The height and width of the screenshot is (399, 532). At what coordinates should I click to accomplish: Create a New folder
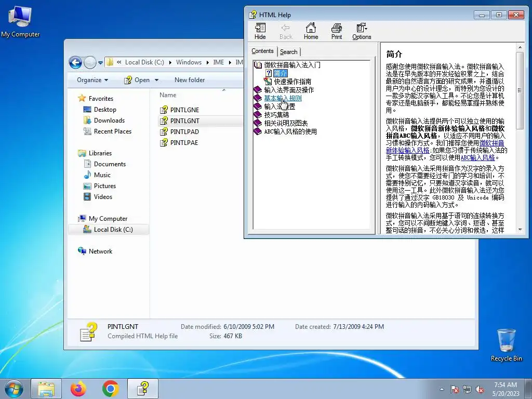pos(190,80)
